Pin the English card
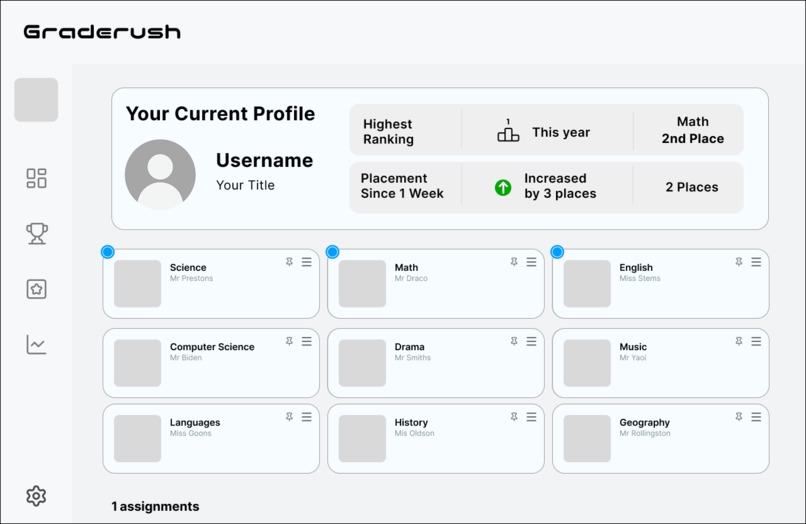The height and width of the screenshot is (524, 806). click(739, 262)
